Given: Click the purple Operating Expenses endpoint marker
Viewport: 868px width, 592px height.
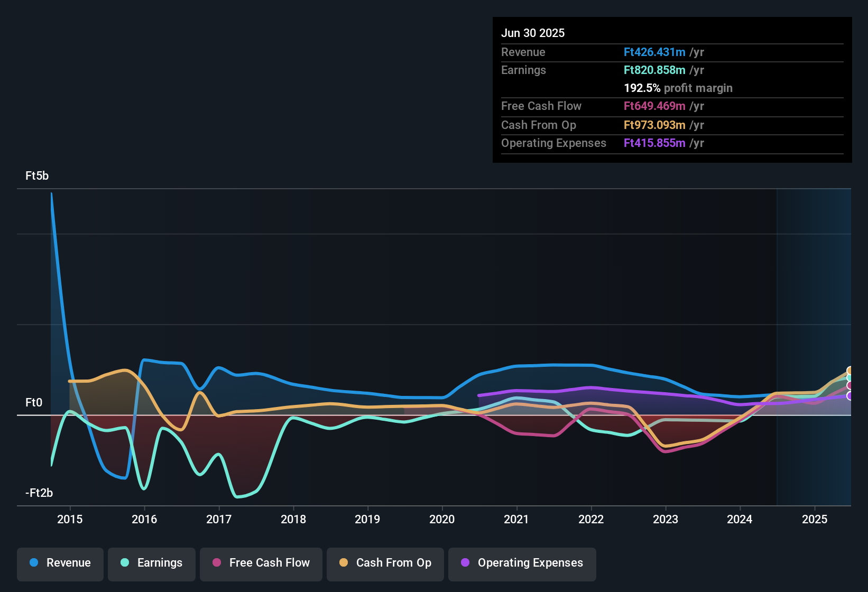Looking at the screenshot, I should coord(850,396).
